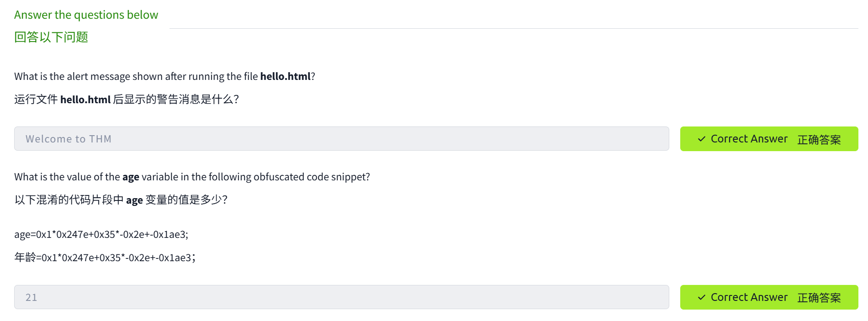Click bold hello.html in the English question
The width and height of the screenshot is (868, 321).
[x=285, y=76]
